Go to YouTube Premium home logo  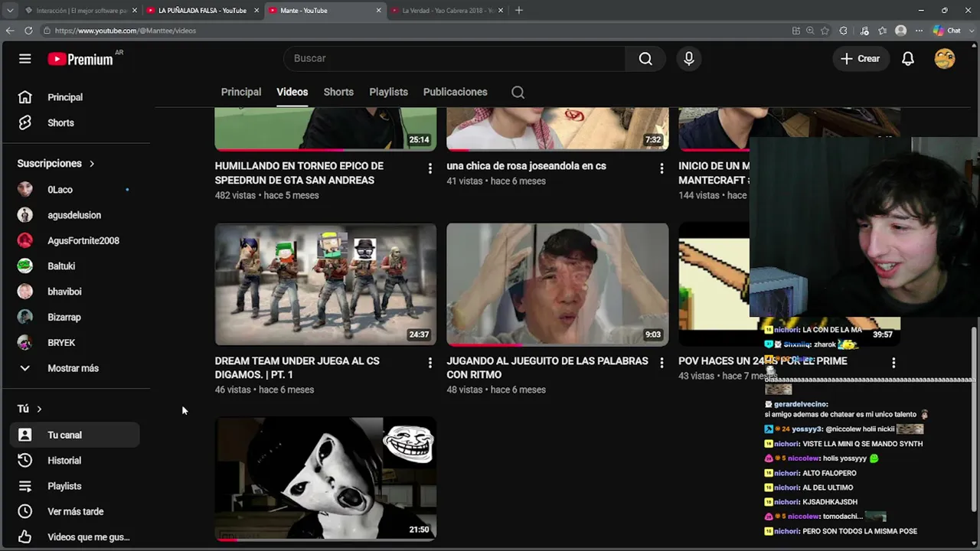click(80, 59)
